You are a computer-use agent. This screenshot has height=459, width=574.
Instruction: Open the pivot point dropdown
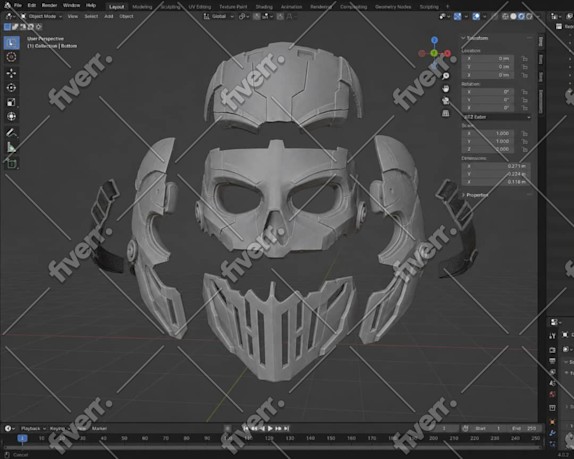tap(244, 16)
